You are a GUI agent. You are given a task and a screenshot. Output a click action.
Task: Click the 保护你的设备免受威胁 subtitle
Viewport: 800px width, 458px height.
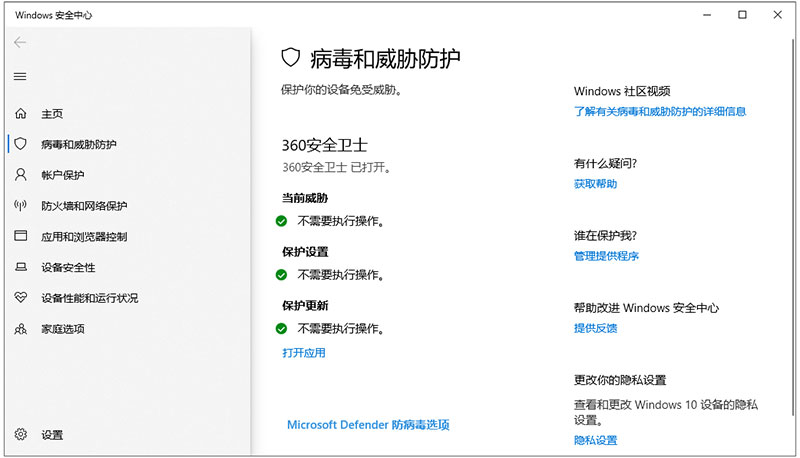341,90
